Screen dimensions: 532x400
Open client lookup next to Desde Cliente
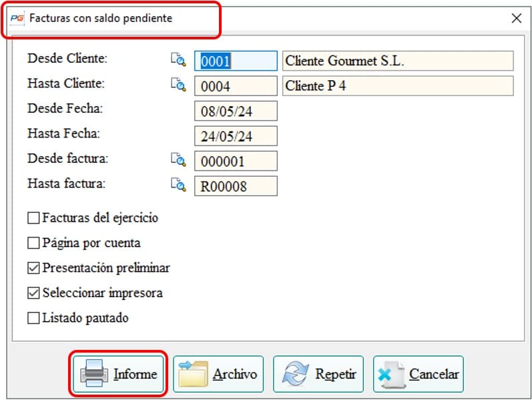[178, 59]
